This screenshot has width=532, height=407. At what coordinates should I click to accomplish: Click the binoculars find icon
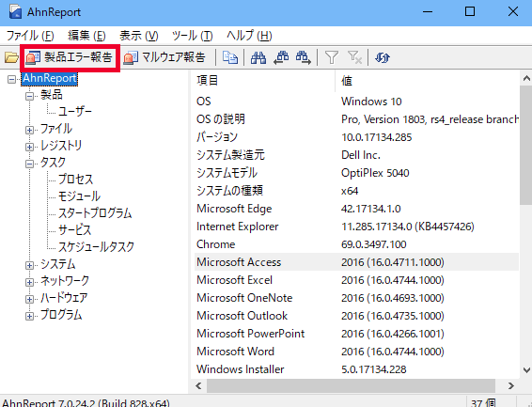258,57
